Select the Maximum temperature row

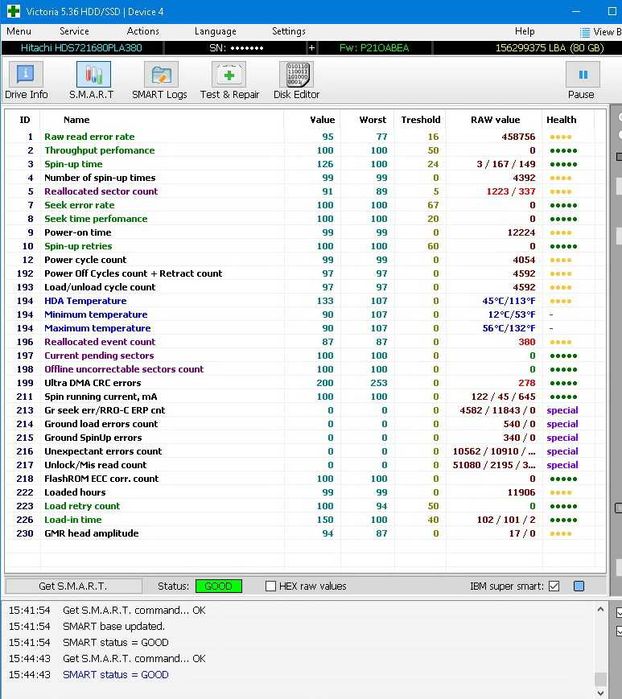(x=305, y=328)
